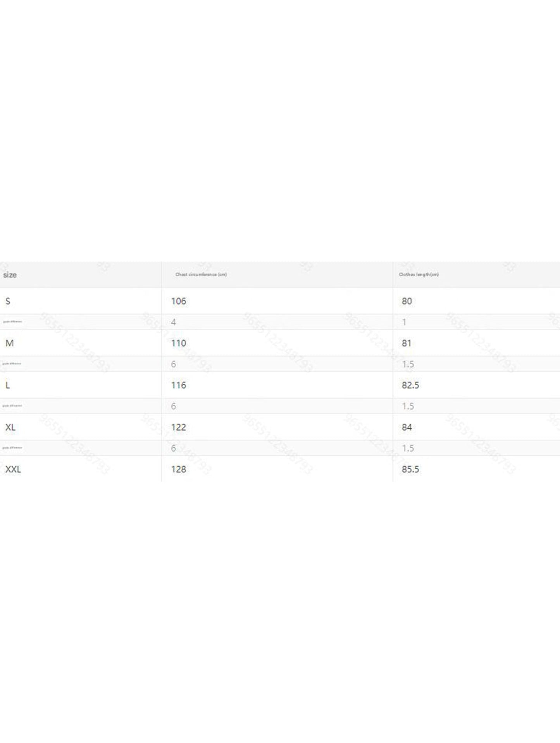Click chest value 122 for size XL

click(179, 427)
